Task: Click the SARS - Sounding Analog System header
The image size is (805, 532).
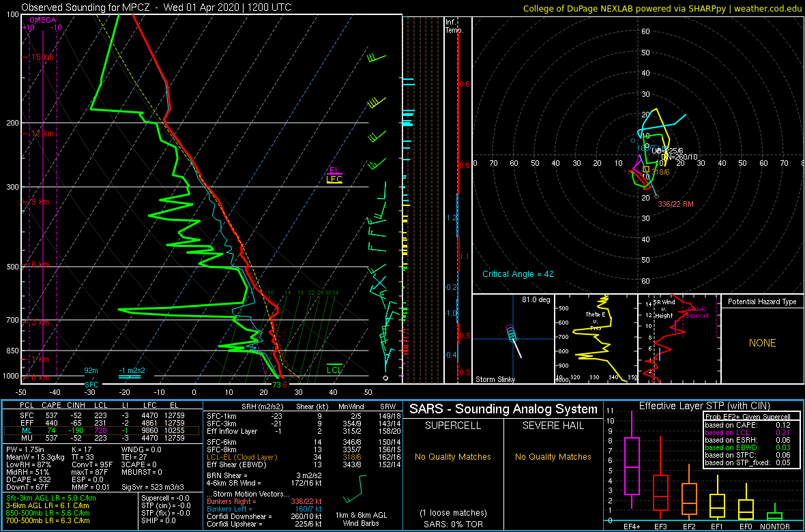Action: pos(503,409)
